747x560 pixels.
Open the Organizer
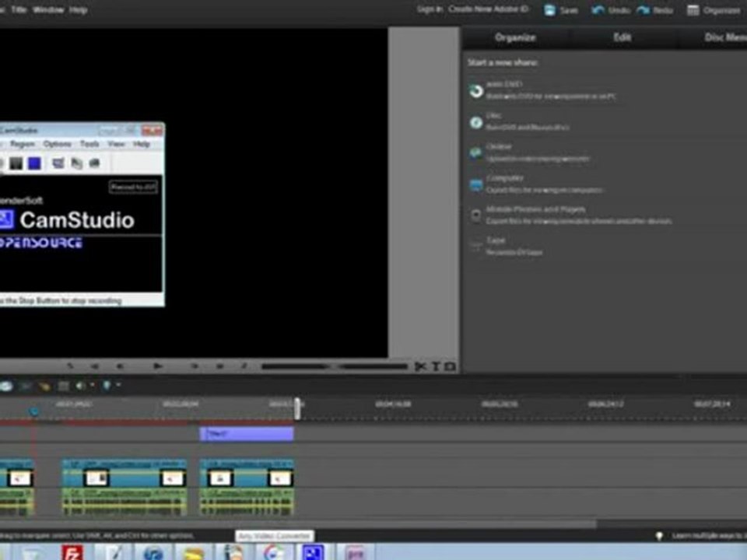(714, 10)
